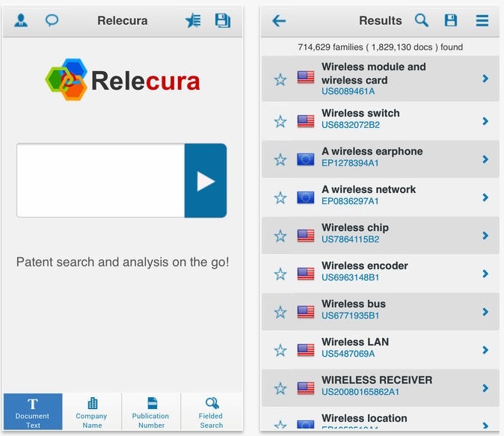504x436 pixels.
Task: Select the Wireless bus title
Action: point(354,304)
